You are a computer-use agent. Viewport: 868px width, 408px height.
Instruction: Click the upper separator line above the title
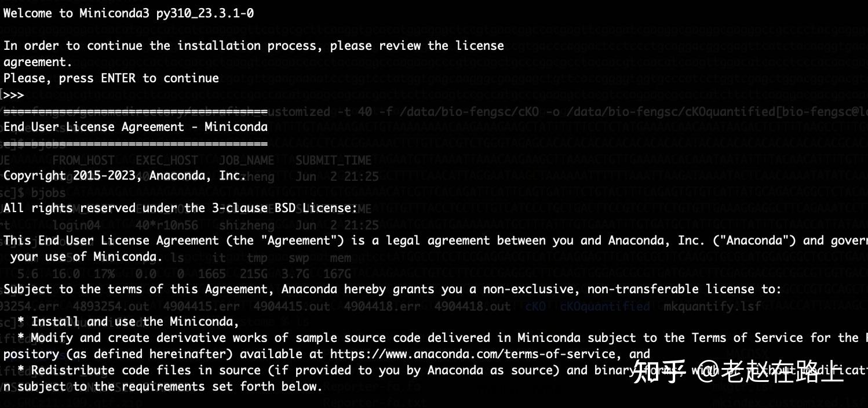click(x=136, y=111)
